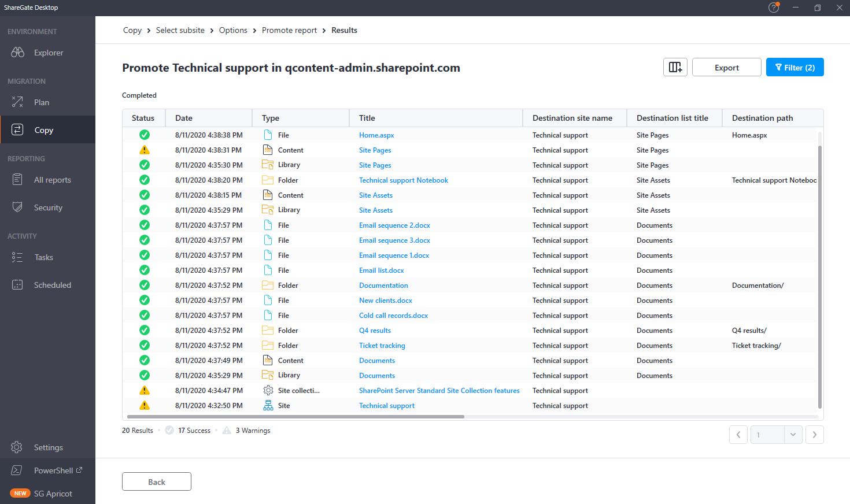Open the Q4 results link
The width and height of the screenshot is (850, 504).
pyautogui.click(x=375, y=330)
